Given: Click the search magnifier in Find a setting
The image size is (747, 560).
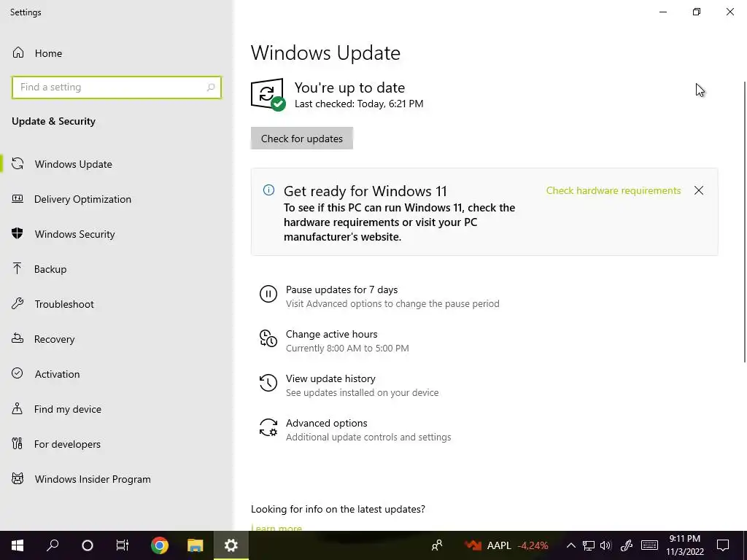Looking at the screenshot, I should click(x=211, y=87).
